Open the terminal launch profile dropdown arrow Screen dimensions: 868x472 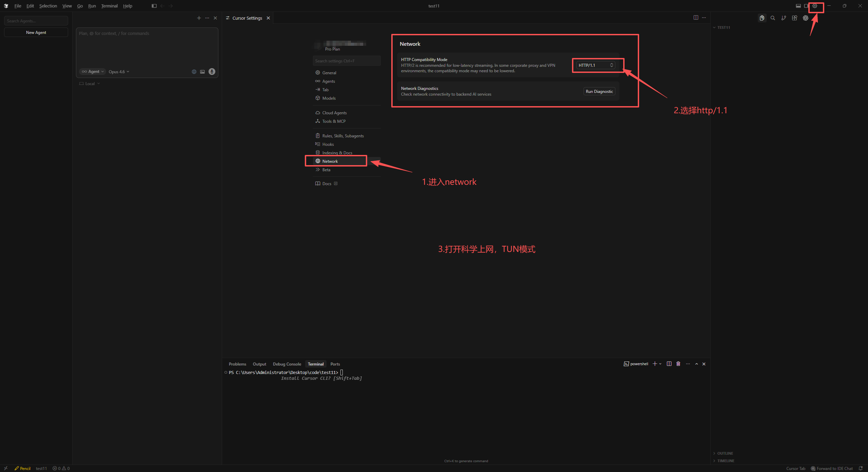[660, 364]
